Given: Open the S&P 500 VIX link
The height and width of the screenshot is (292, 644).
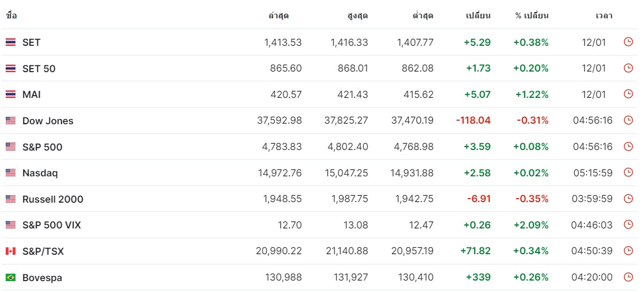Looking at the screenshot, I should (x=52, y=225).
